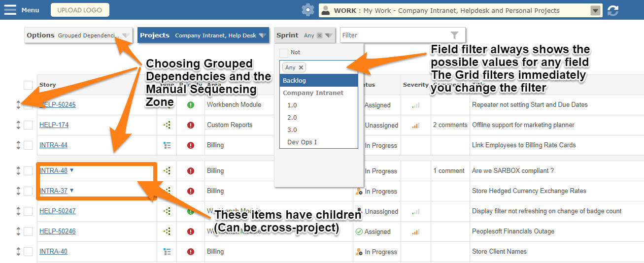Toggle the Not checkbox in Sprint filter
This screenshot has height=263, width=644.
click(283, 53)
